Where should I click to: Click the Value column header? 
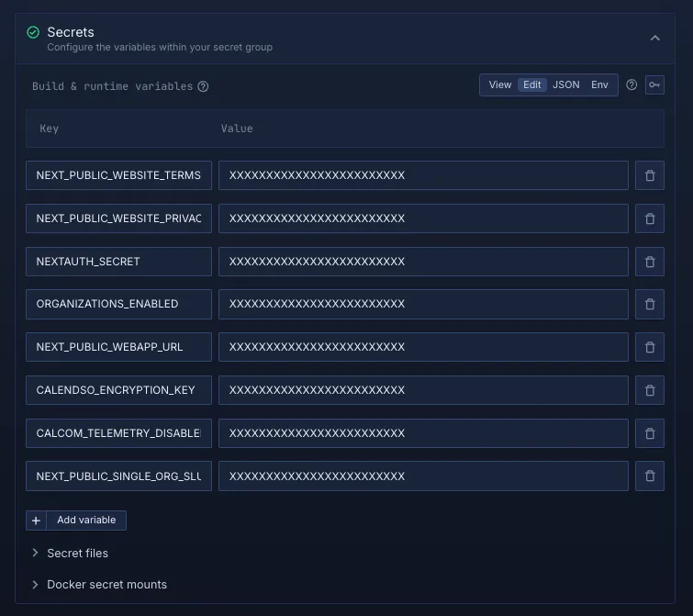point(237,129)
